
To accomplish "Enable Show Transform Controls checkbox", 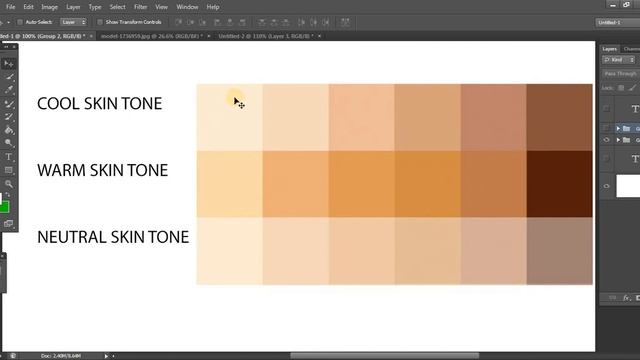I will [x=100, y=22].
